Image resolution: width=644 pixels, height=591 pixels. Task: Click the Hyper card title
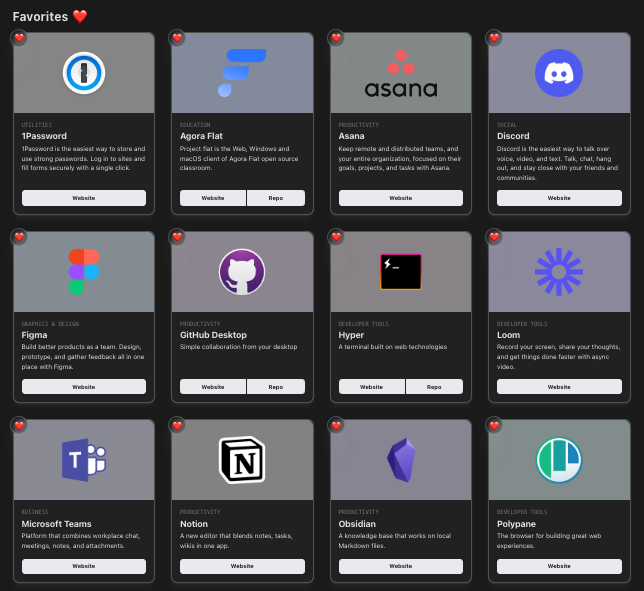coord(351,335)
